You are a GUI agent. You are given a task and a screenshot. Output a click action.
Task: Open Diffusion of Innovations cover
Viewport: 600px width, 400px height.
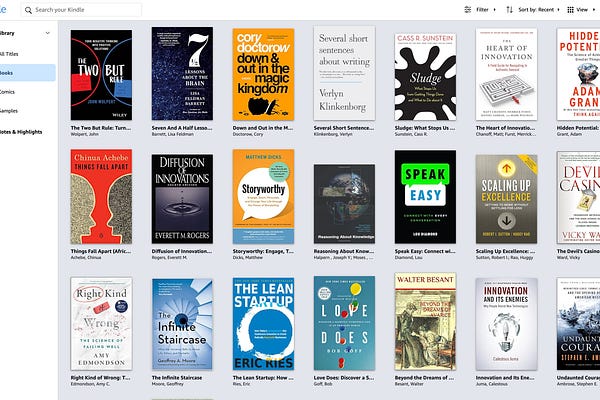pos(182,199)
